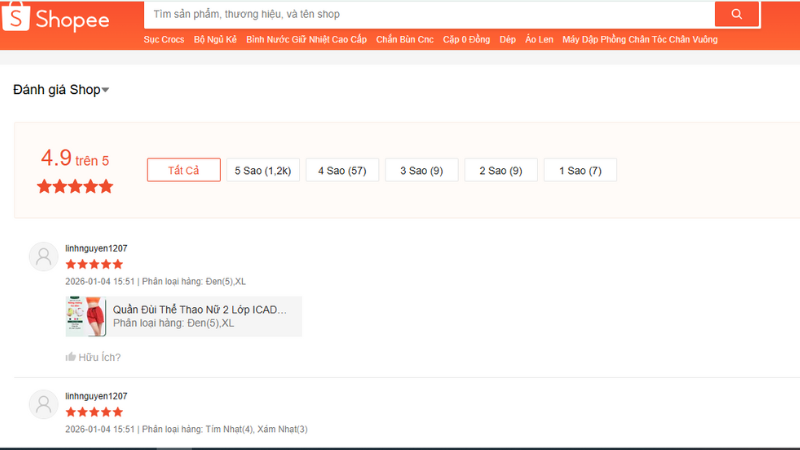800x450 pixels.
Task: Click the first reviewer's avatar icon
Action: pyautogui.click(x=43, y=257)
